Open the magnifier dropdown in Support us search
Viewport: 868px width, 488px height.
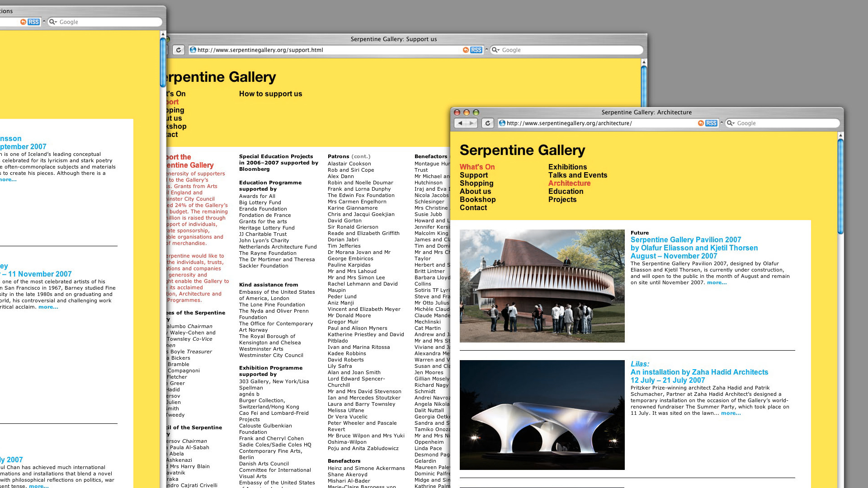click(x=495, y=50)
